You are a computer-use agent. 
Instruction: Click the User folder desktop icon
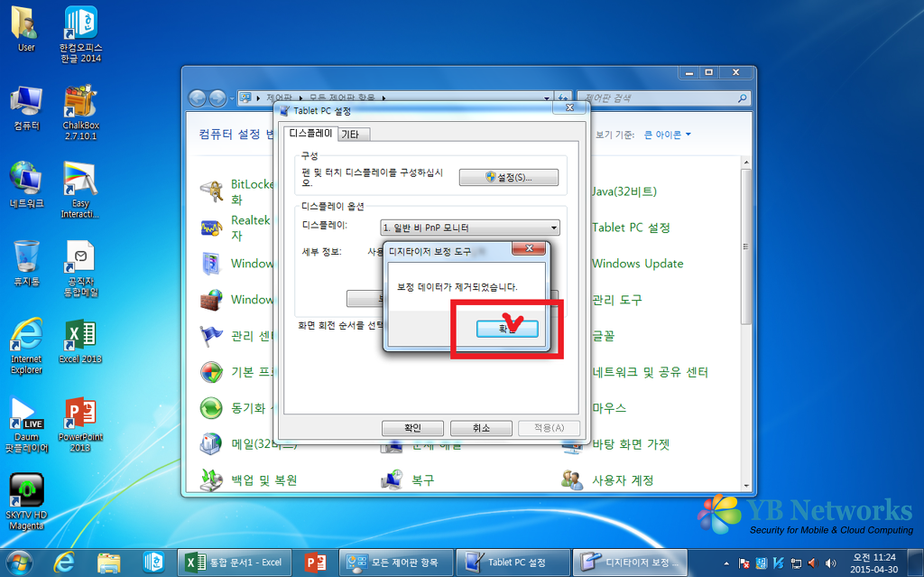[26, 29]
